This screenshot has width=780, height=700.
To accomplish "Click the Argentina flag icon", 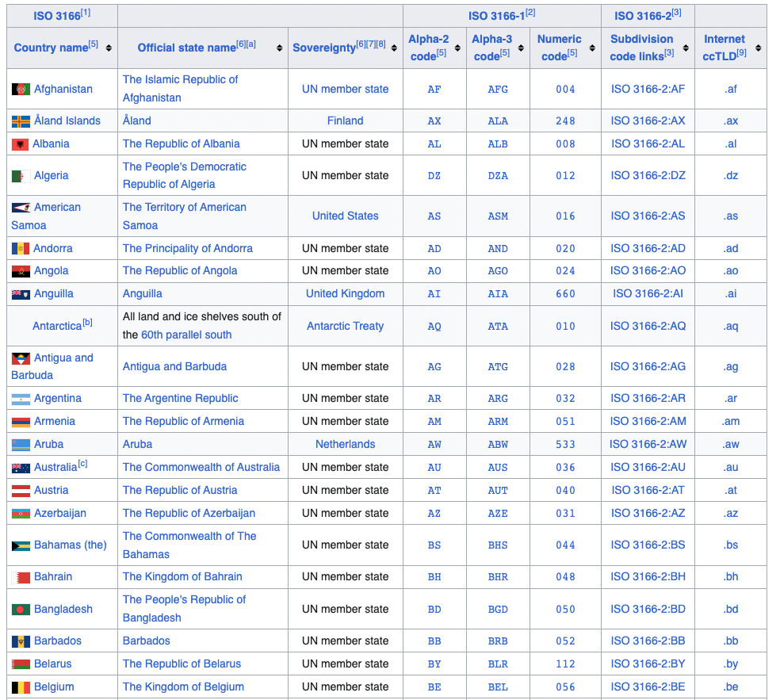I will 21,399.
